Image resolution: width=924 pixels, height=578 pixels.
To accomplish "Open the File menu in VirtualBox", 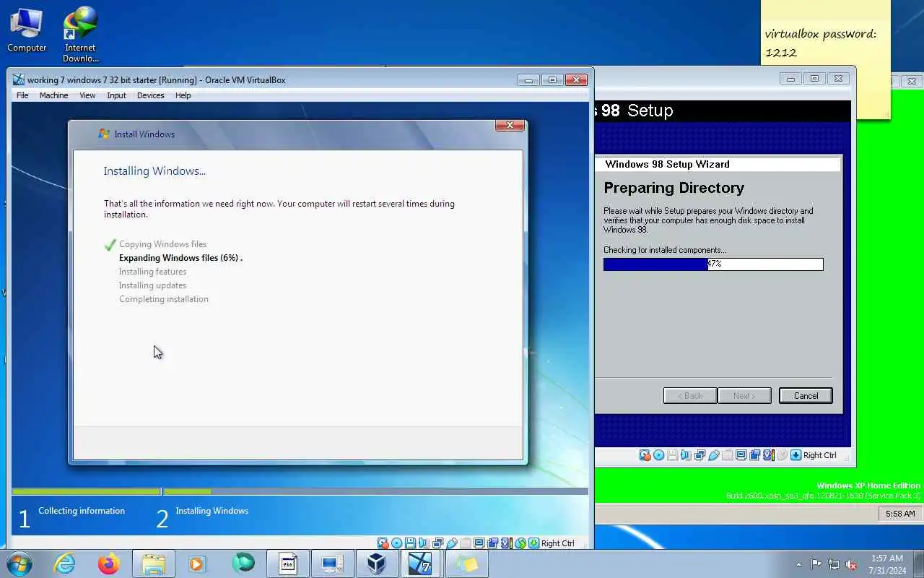I will pos(22,95).
